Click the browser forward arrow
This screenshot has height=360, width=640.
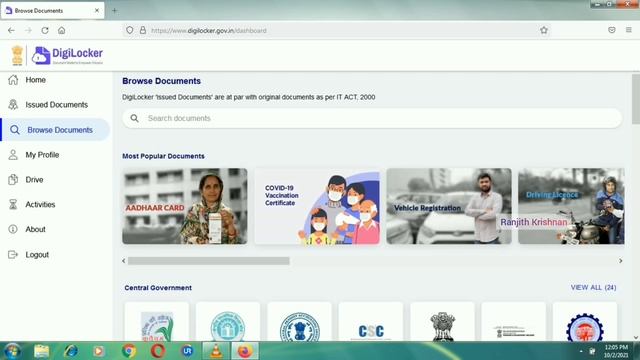click(28, 30)
